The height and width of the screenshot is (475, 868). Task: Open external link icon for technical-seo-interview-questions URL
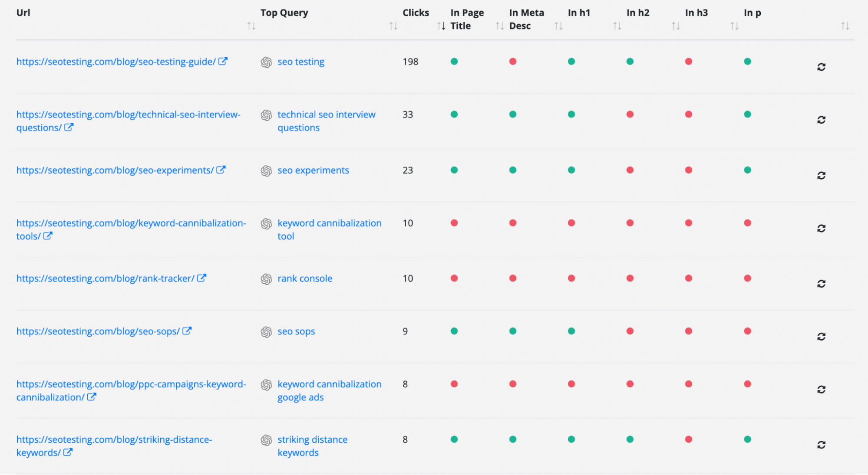click(69, 127)
